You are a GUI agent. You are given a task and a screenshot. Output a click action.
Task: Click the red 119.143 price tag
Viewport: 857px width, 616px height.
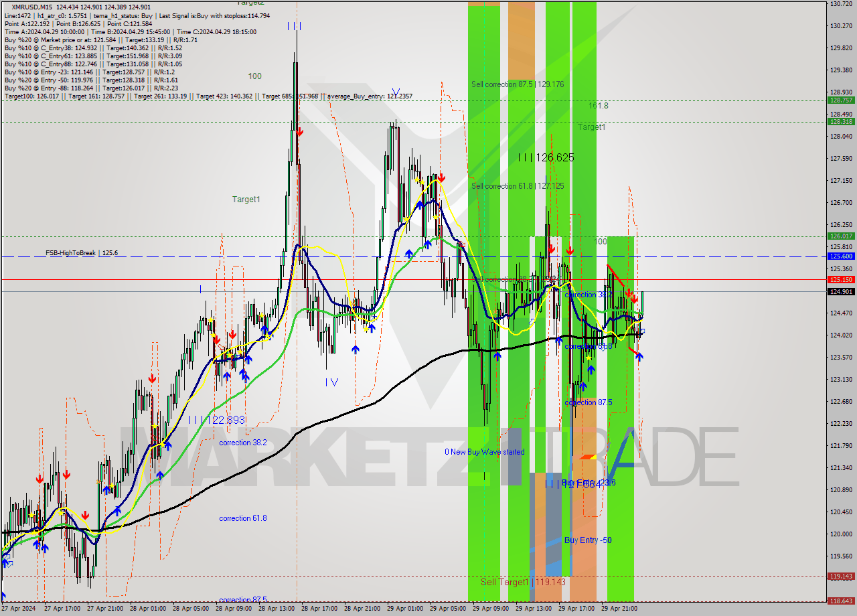tap(841, 576)
